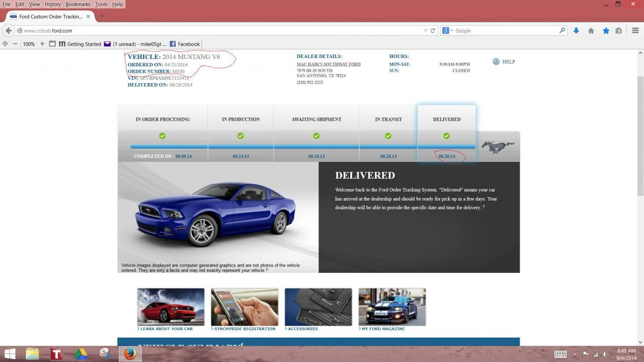Bookmark this page with the star icon
644x362 pixels.
[x=606, y=31]
